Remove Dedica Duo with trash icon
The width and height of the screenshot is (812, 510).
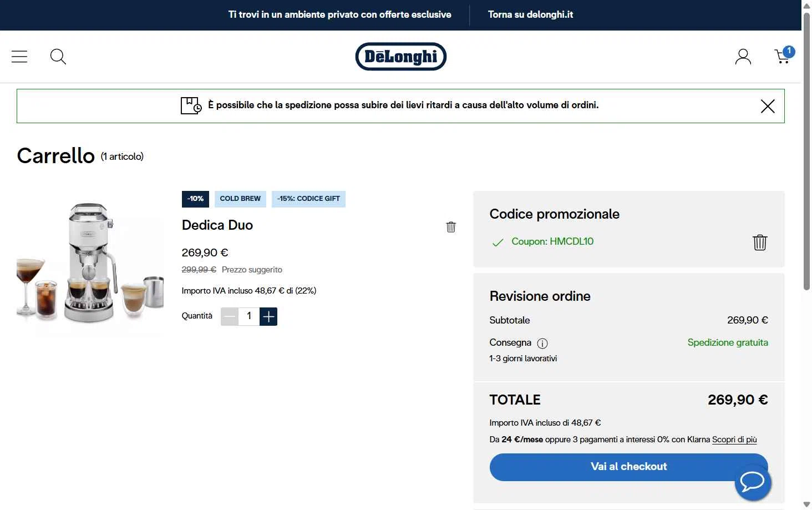(451, 226)
